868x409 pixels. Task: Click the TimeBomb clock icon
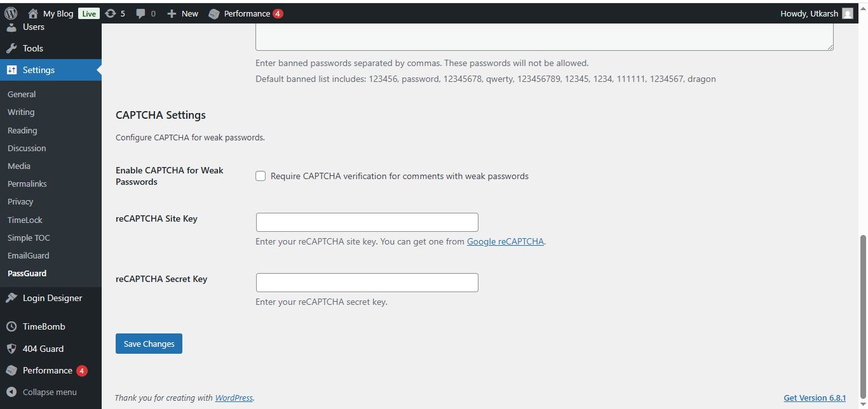tap(11, 326)
